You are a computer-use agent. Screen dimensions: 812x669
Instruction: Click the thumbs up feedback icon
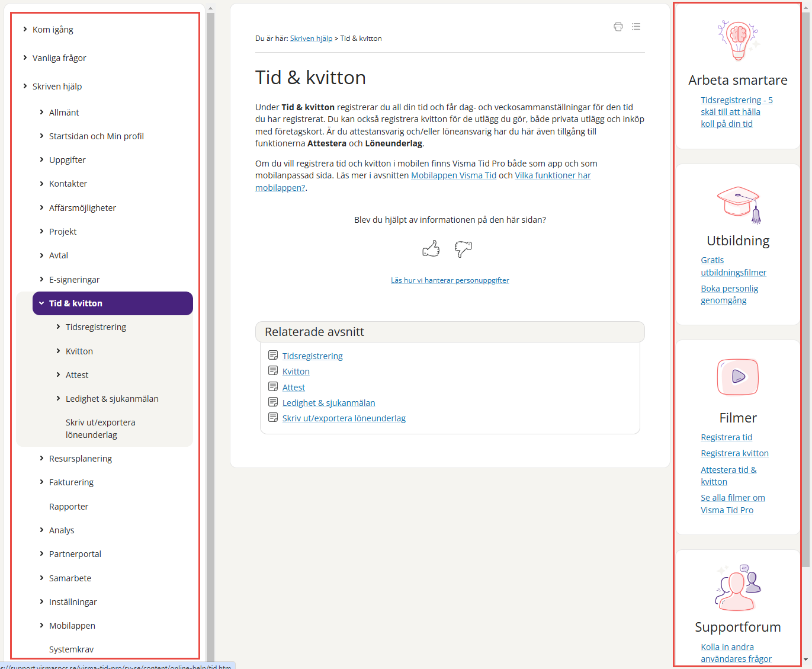[x=431, y=249]
